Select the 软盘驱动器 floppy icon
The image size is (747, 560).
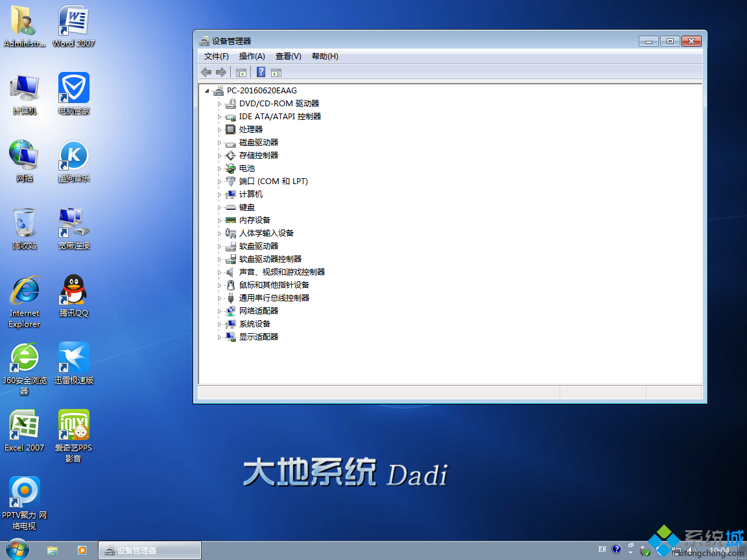tap(231, 246)
